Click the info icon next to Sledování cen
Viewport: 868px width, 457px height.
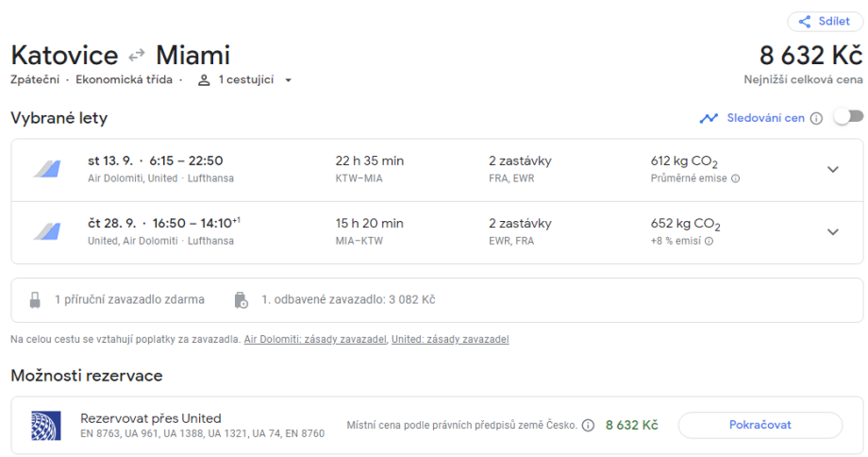coord(816,118)
